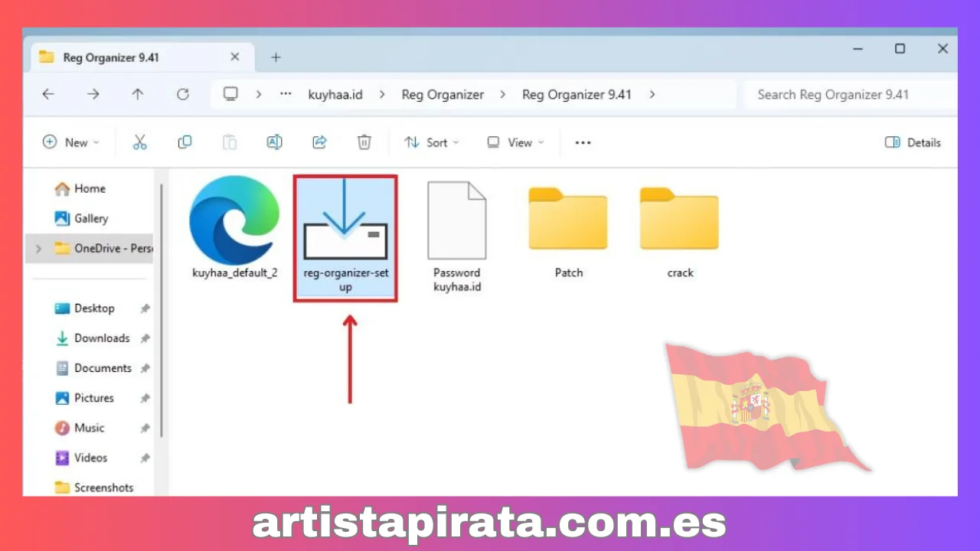Open Videos quick access folder
Image resolution: width=980 pixels, height=551 pixels.
coord(80,458)
